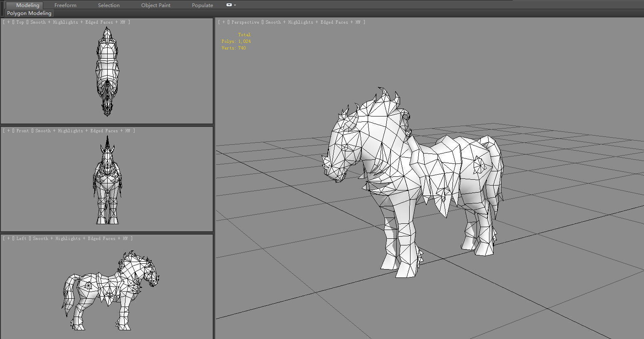Open the ribbon options dropdown arrow
The height and width of the screenshot is (339, 644).
[x=235, y=5]
